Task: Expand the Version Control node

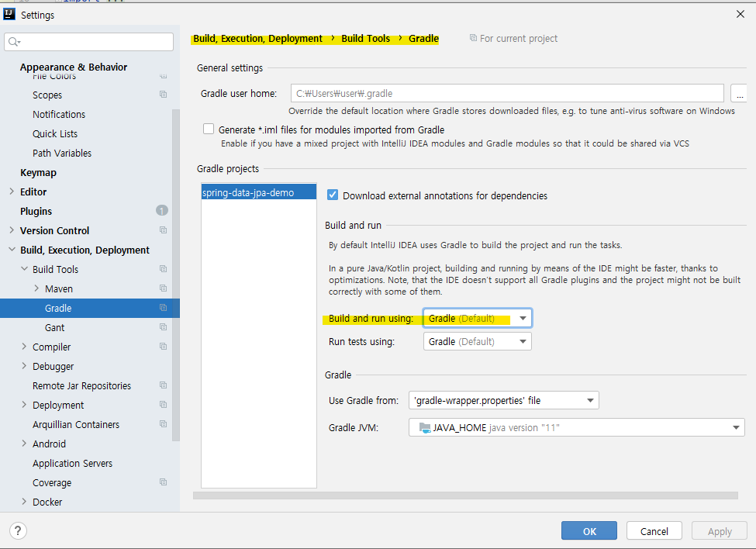Action: [12, 230]
